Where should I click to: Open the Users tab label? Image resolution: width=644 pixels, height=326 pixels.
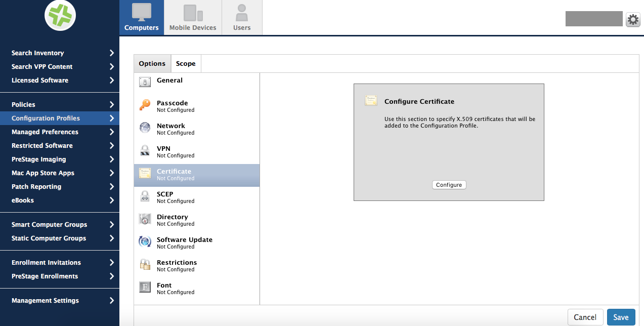tap(242, 28)
